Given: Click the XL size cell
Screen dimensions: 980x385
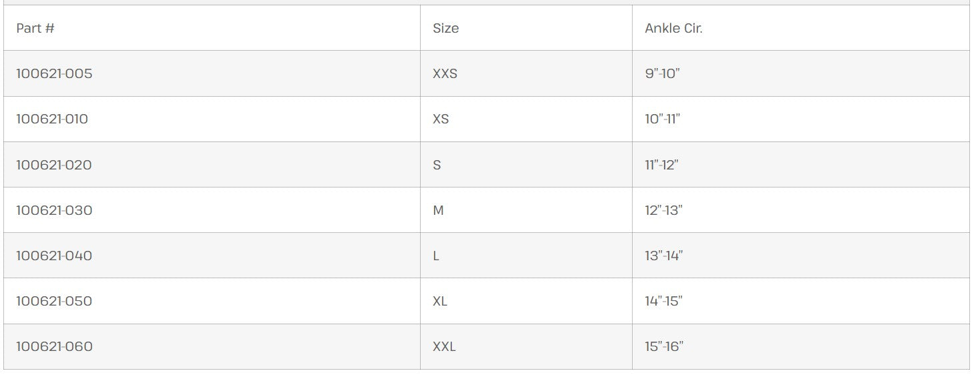Looking at the screenshot, I should (x=440, y=301).
